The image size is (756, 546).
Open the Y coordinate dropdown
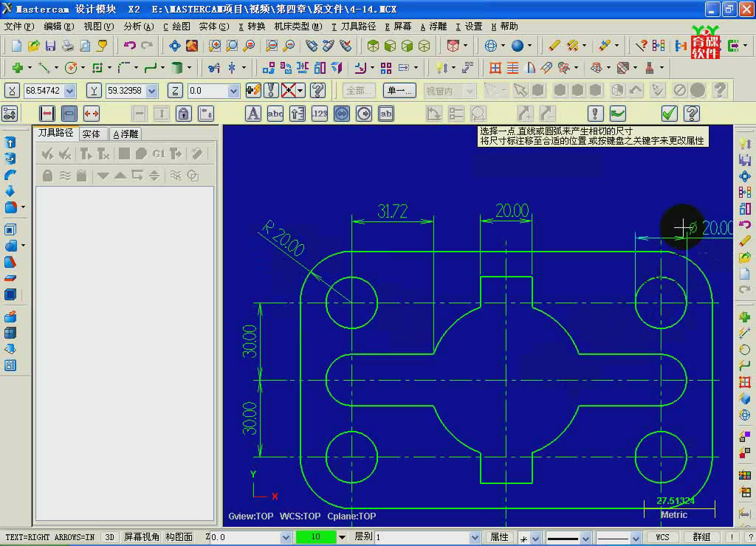pyautogui.click(x=152, y=91)
